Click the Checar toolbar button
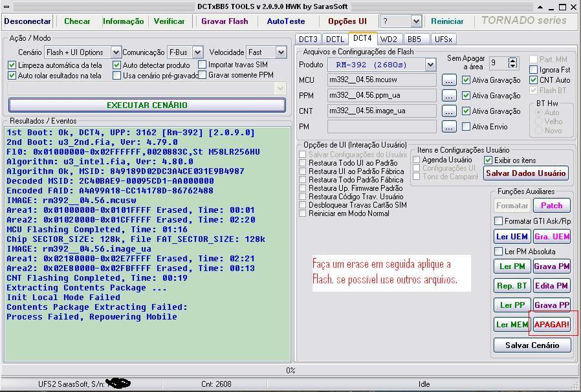The height and width of the screenshot is (392, 581). [x=77, y=21]
